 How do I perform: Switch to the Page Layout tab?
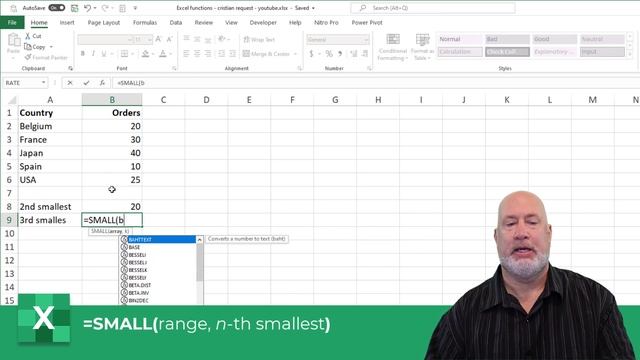pos(104,22)
